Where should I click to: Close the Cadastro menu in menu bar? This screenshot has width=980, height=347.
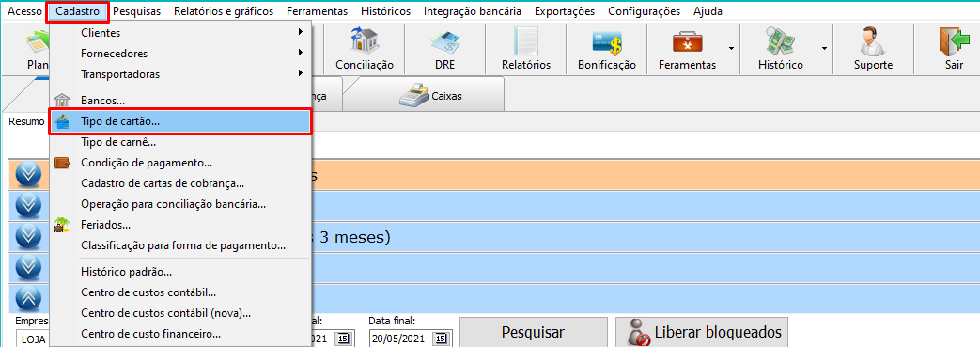click(x=78, y=11)
